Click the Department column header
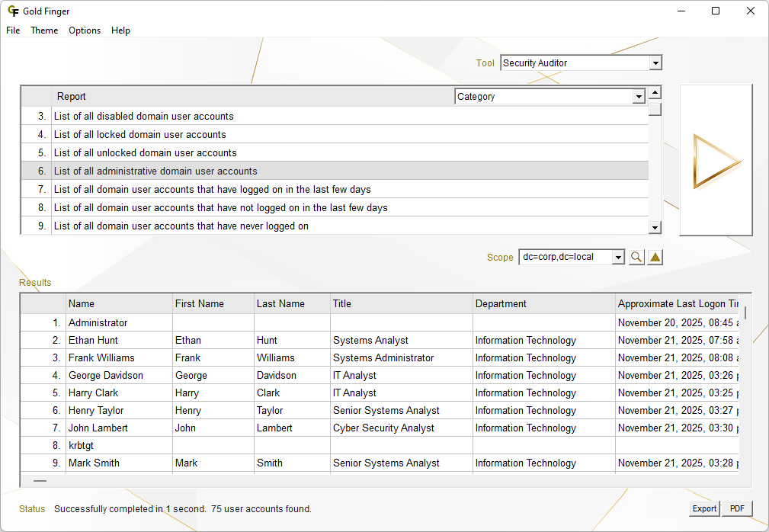Viewport: 769px width, 532px height. click(544, 303)
